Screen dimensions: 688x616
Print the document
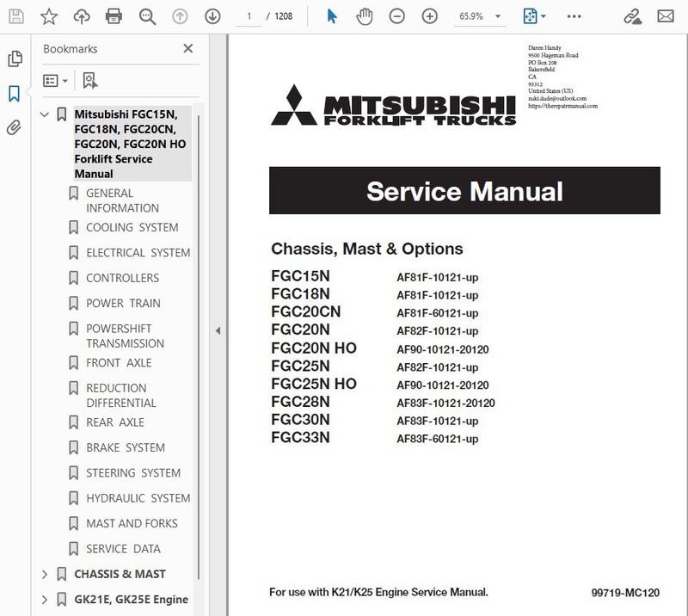[x=114, y=16]
